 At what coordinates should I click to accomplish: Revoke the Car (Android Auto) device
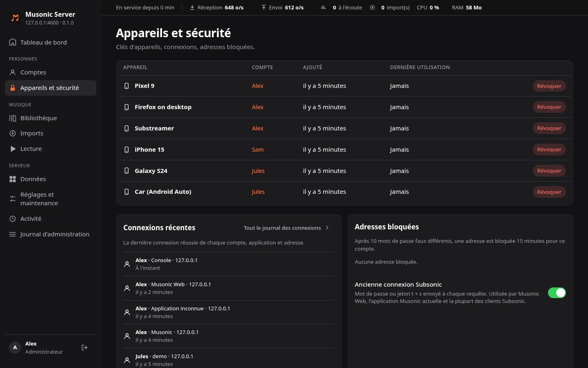pyautogui.click(x=549, y=192)
